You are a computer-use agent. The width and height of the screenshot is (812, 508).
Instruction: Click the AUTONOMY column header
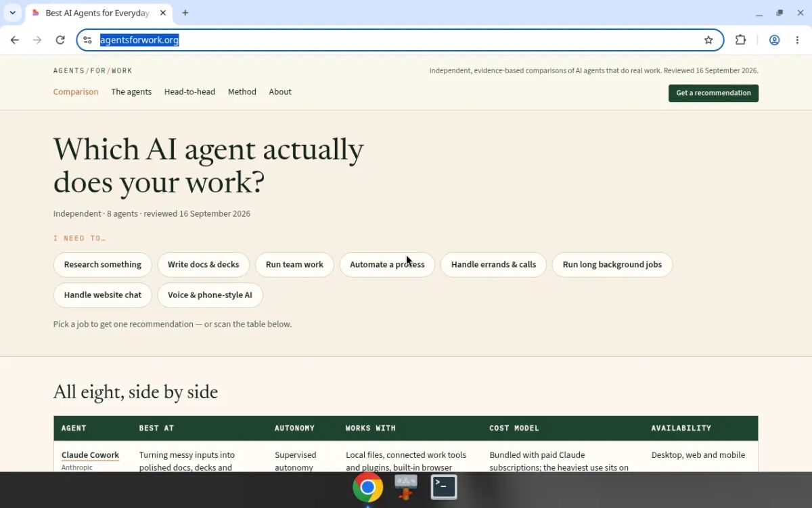[x=294, y=428]
